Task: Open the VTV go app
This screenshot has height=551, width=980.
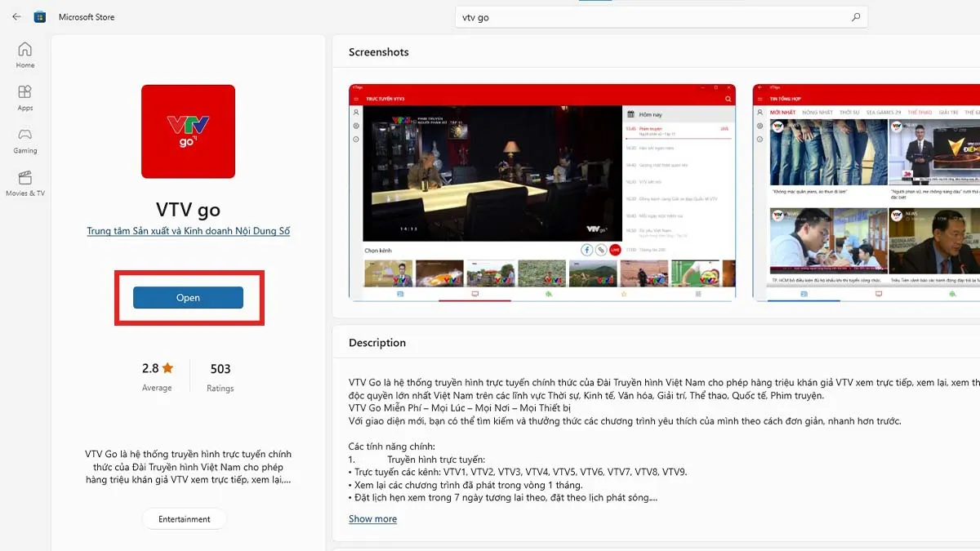Action: (x=188, y=297)
